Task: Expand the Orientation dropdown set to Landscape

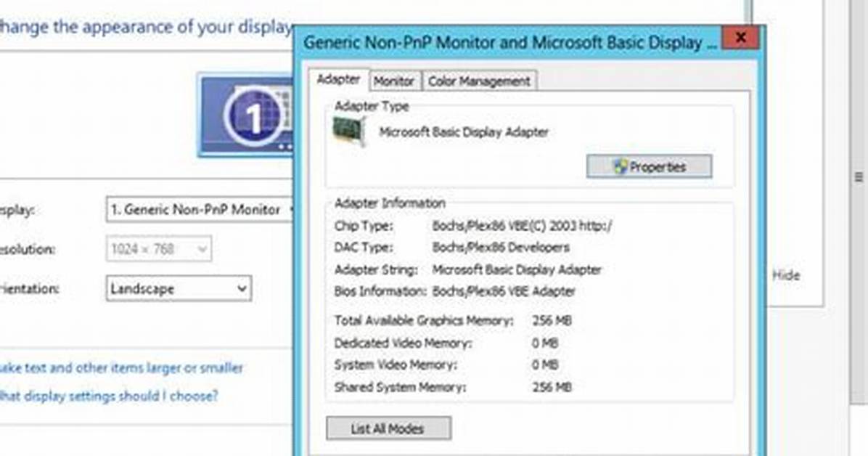Action: click(x=179, y=289)
